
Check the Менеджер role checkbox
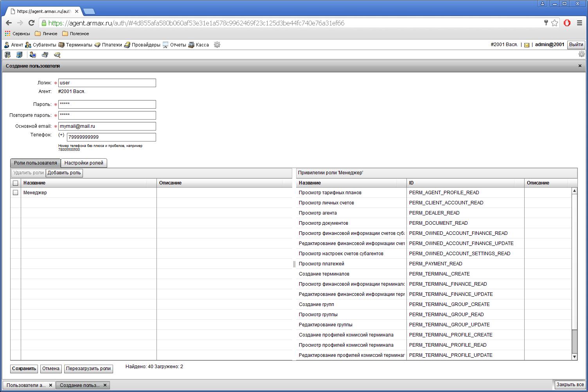[16, 193]
